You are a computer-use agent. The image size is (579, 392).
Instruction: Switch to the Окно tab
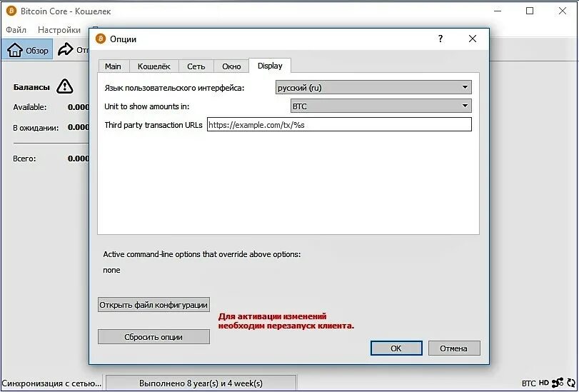(x=231, y=66)
